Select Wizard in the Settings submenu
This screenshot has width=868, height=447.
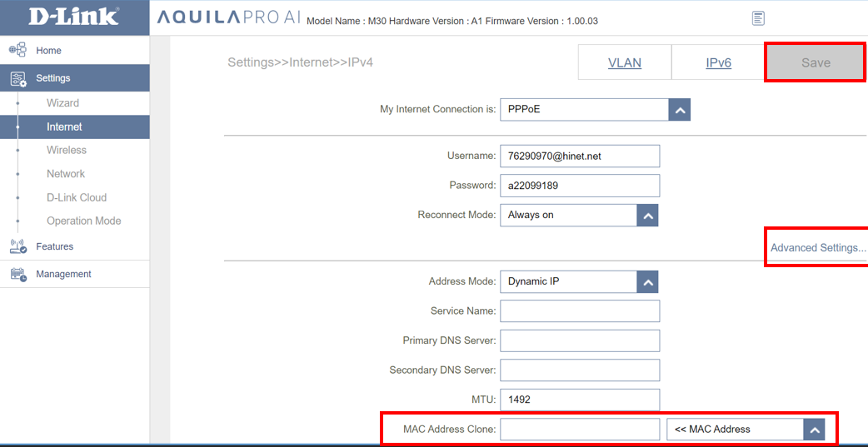tap(62, 103)
